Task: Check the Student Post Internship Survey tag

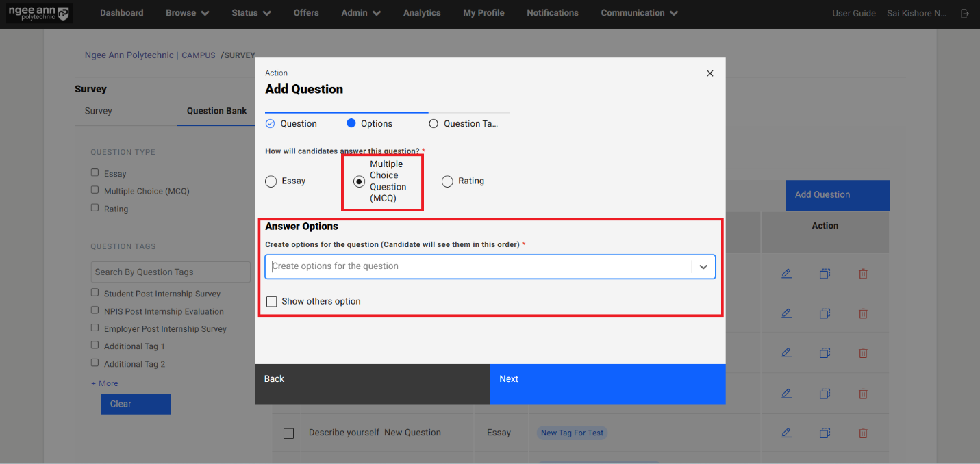Action: coord(95,293)
